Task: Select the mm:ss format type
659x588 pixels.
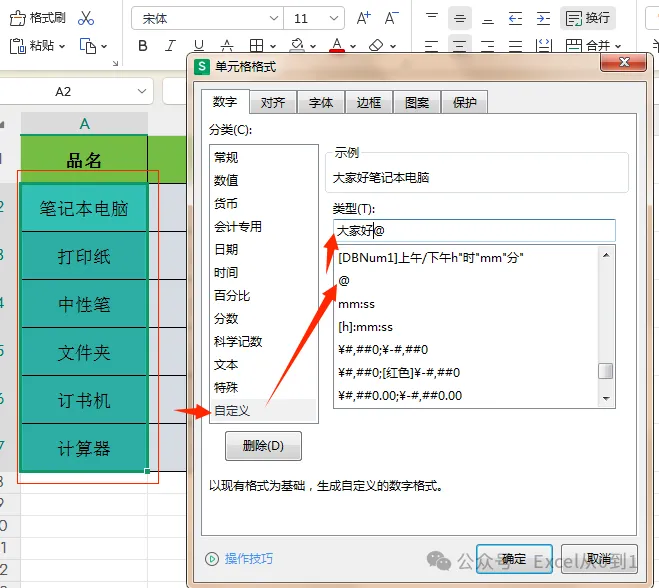Action: (x=466, y=304)
